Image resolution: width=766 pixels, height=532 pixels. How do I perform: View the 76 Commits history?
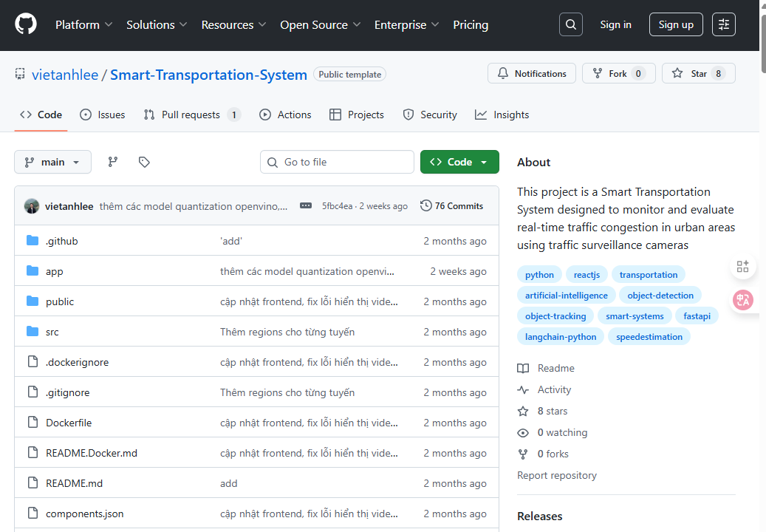pos(452,205)
